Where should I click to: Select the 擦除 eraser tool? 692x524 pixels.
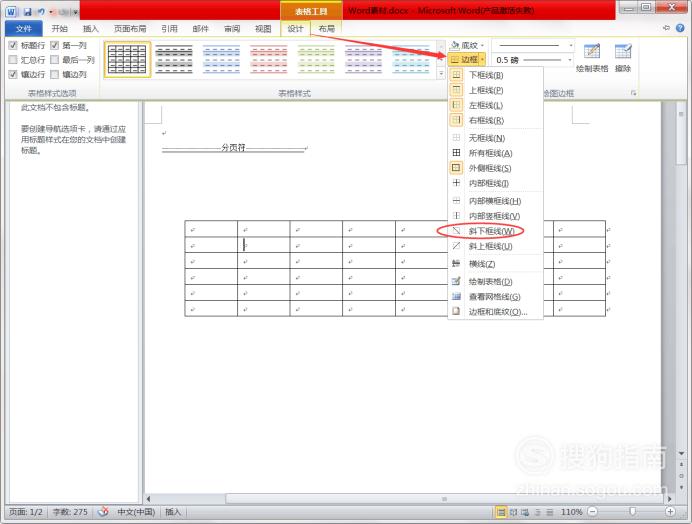(623, 57)
